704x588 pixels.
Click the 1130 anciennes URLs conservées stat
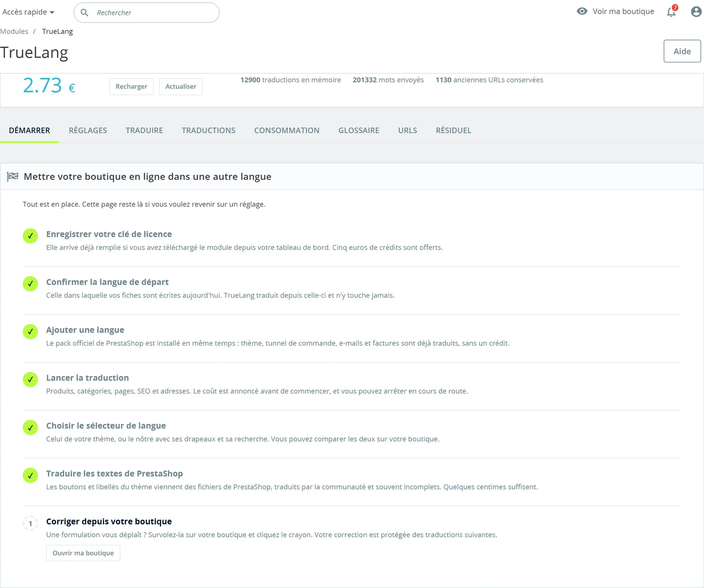[x=489, y=80]
